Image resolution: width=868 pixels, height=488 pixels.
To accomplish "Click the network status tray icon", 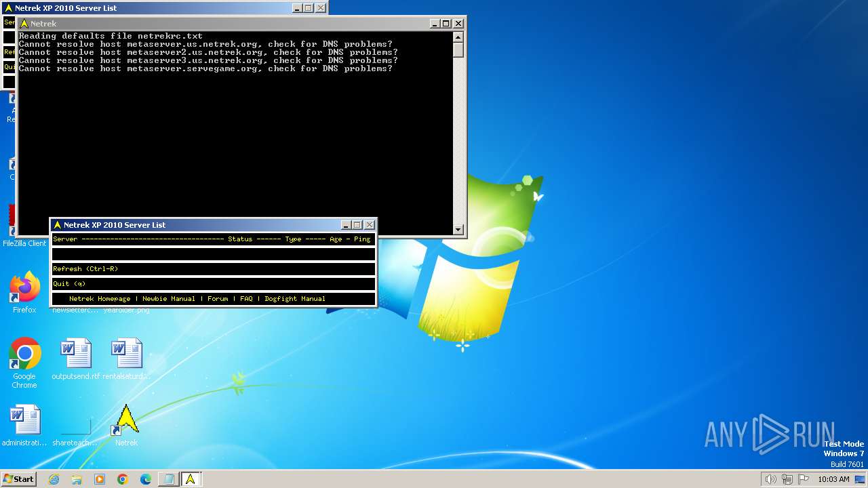I will 787,479.
